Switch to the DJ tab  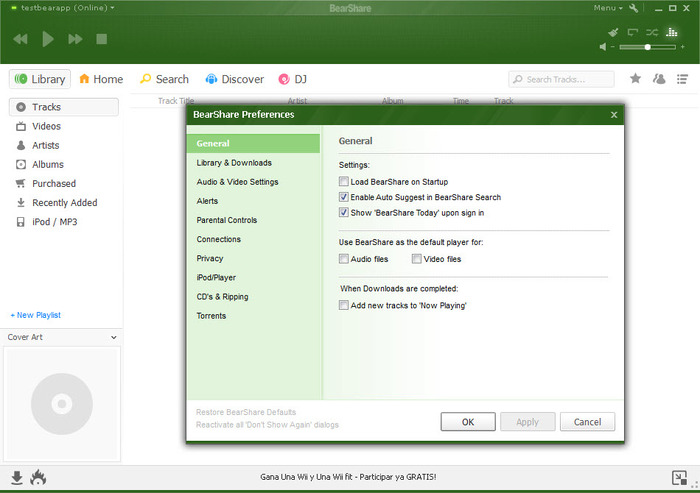point(292,79)
